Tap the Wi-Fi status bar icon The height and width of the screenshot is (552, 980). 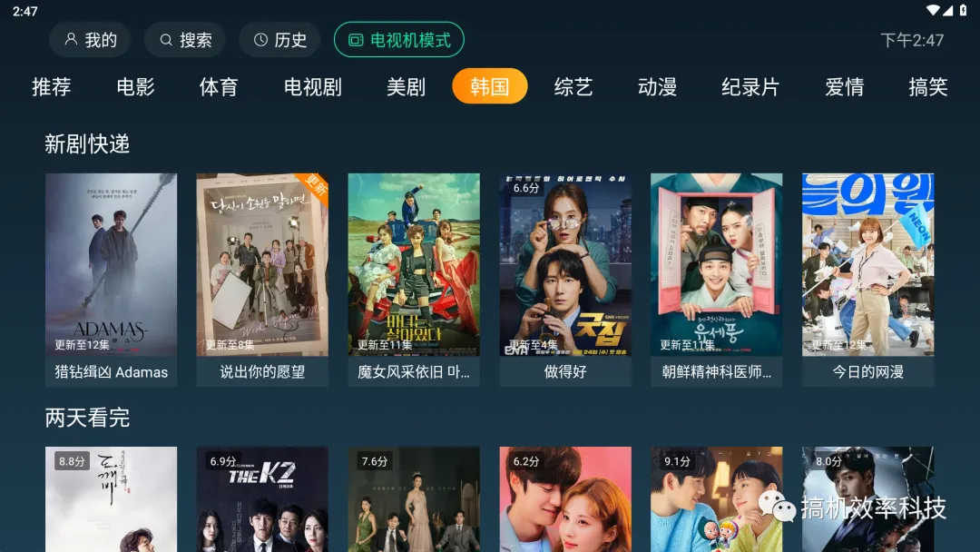tap(933, 10)
